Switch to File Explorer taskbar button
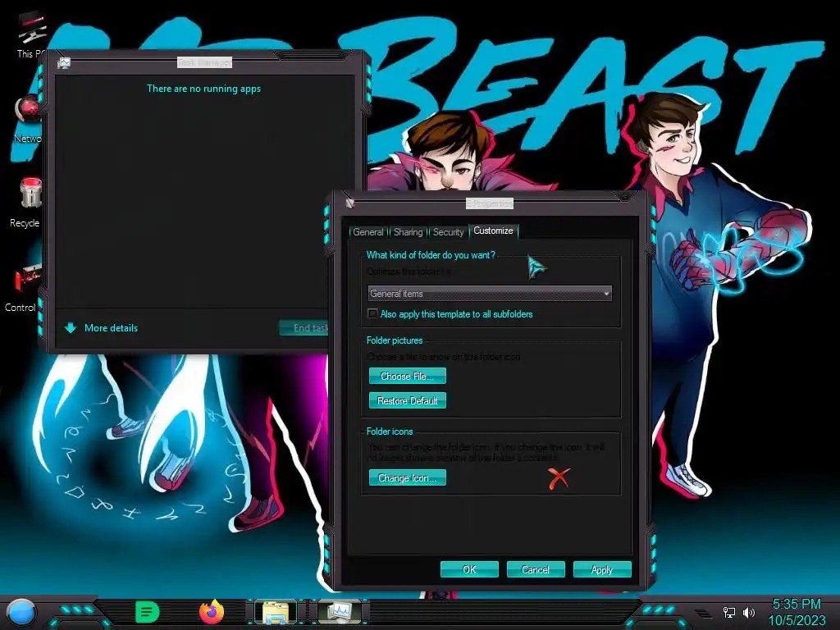The height and width of the screenshot is (630, 840). [276, 612]
